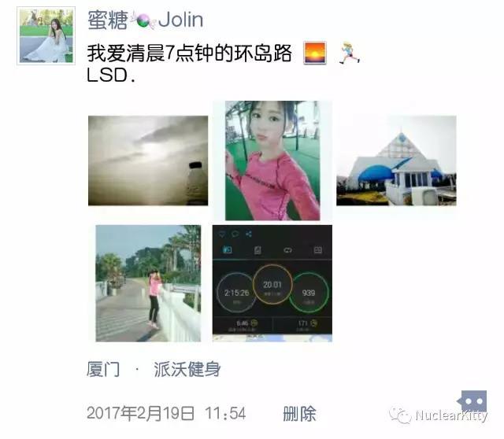
Task: Click the running person emoji
Action: tap(349, 53)
